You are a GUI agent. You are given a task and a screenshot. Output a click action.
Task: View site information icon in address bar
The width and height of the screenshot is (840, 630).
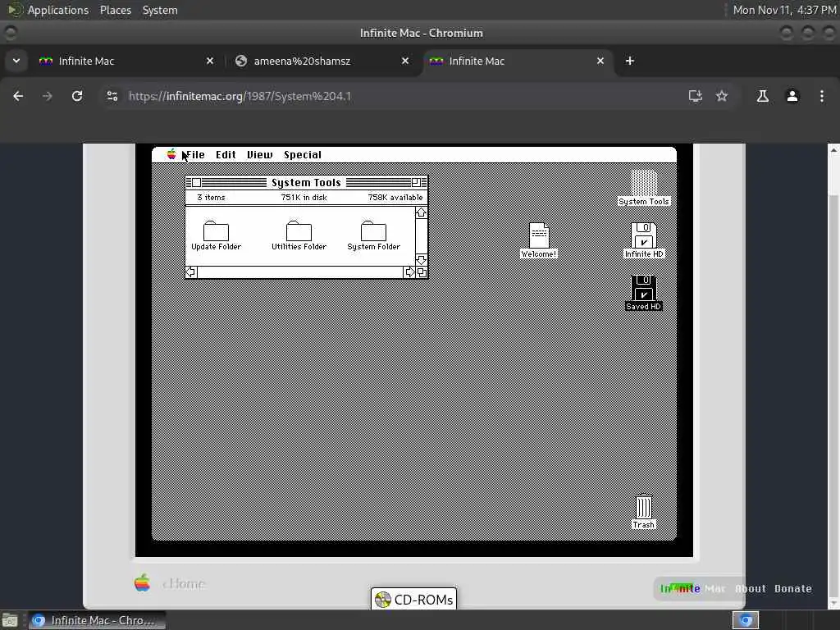pyautogui.click(x=112, y=96)
